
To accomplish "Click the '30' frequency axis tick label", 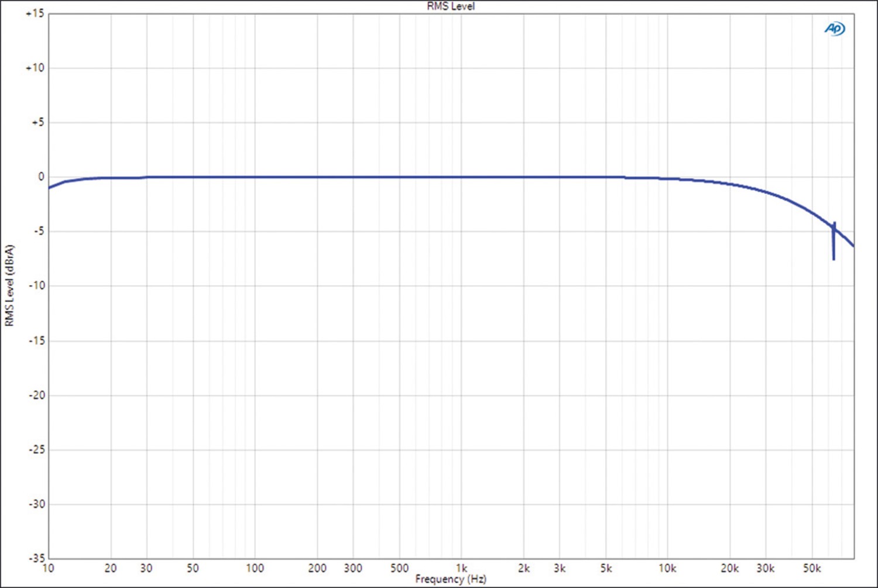I will coord(146,568).
